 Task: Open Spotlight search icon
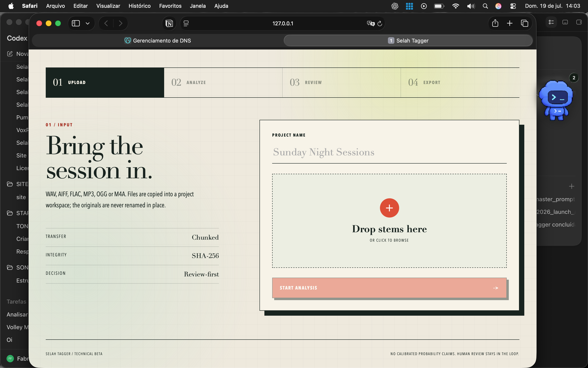point(485,6)
